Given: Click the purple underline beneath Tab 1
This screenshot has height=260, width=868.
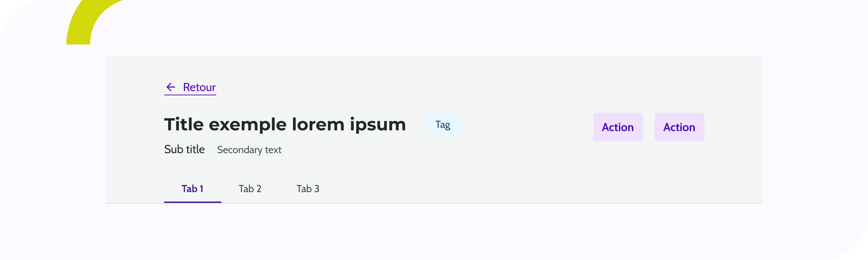Looking at the screenshot, I should [192, 202].
